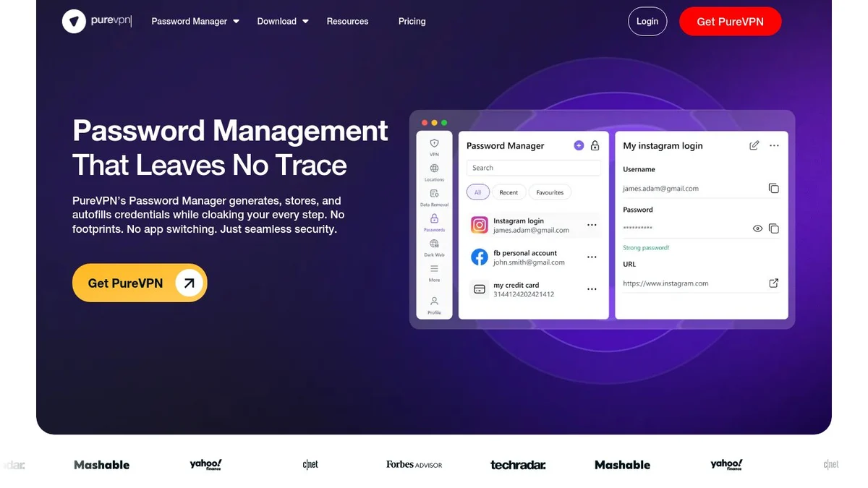Copy the username james.adam@gmail.com
868x488 pixels.
point(773,188)
